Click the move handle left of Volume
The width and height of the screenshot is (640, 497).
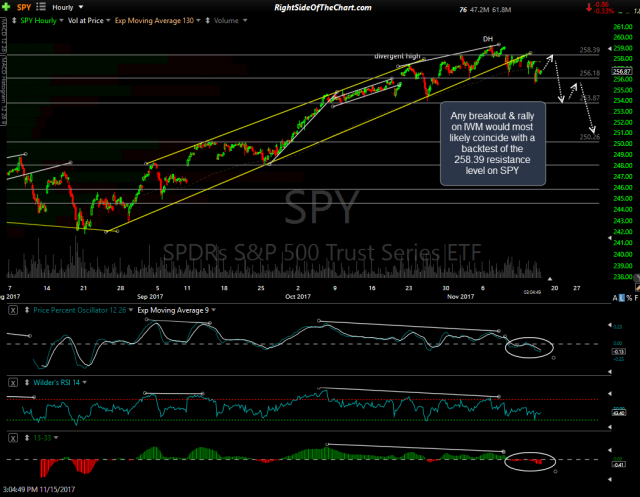207,20
